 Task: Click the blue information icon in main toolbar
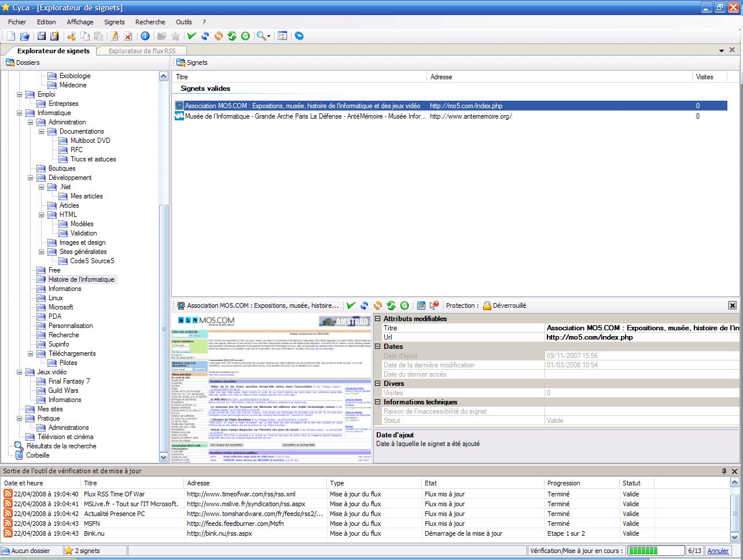(145, 36)
